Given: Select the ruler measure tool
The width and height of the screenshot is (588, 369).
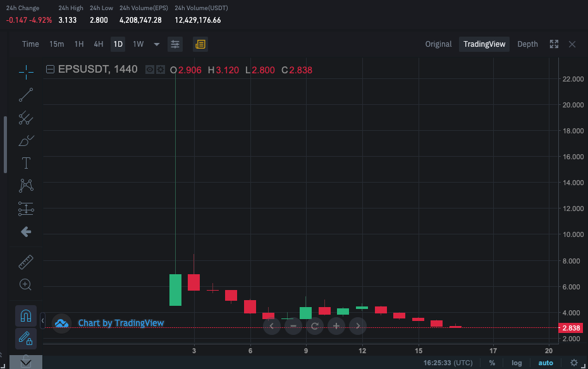Looking at the screenshot, I should 26,262.
